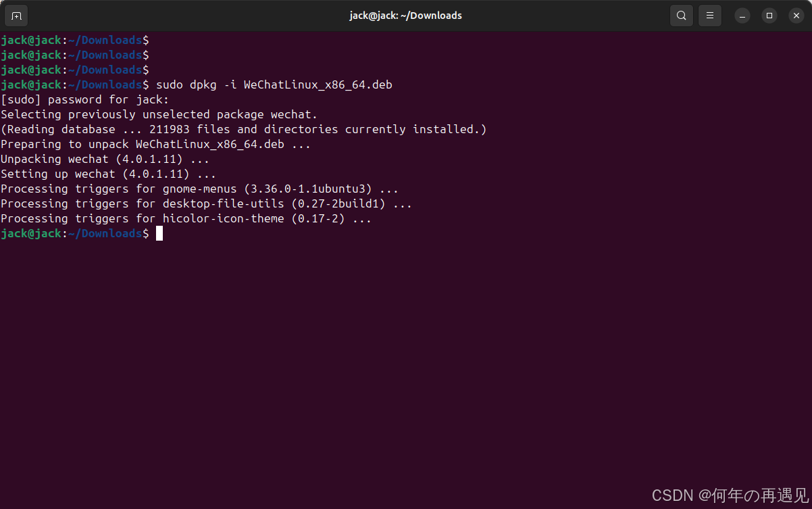Maximize the terminal window
Image resolution: width=812 pixels, height=509 pixels.
(769, 16)
